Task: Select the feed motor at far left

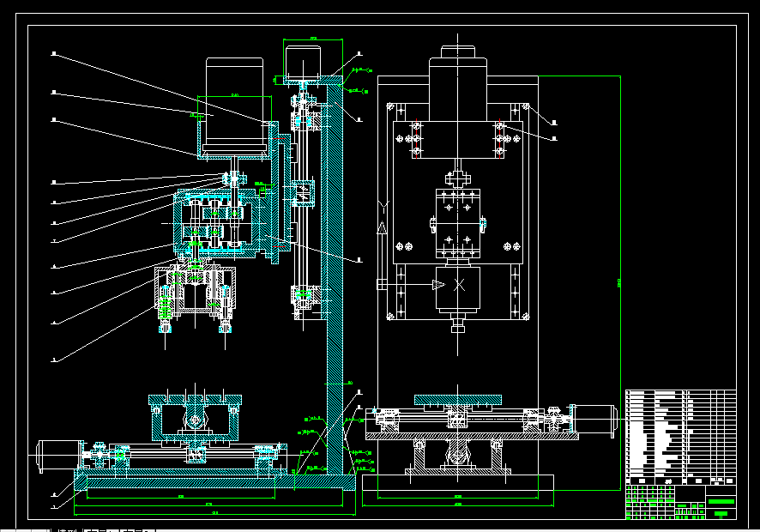Action: (x=60, y=455)
